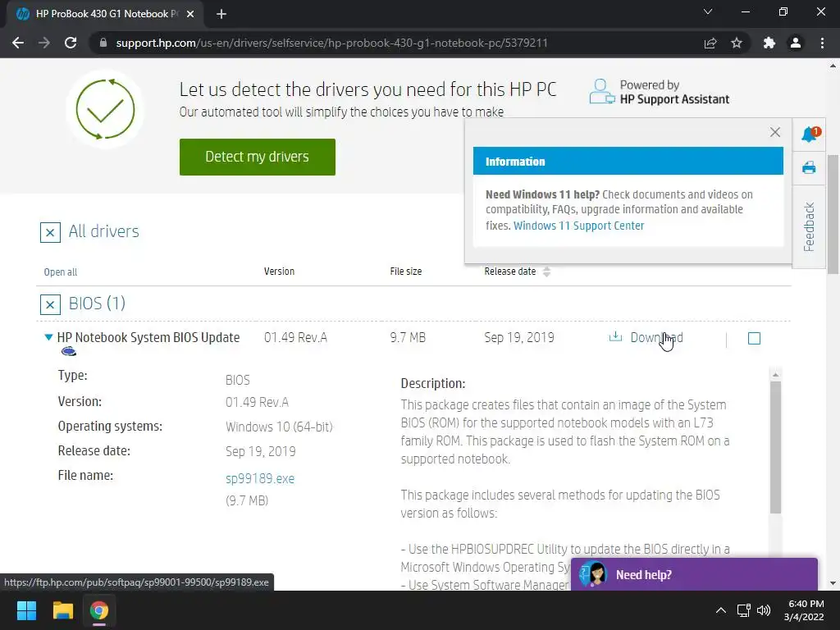Image resolution: width=840 pixels, height=630 pixels.
Task: Open the notifications bell icon
Action: [810, 134]
